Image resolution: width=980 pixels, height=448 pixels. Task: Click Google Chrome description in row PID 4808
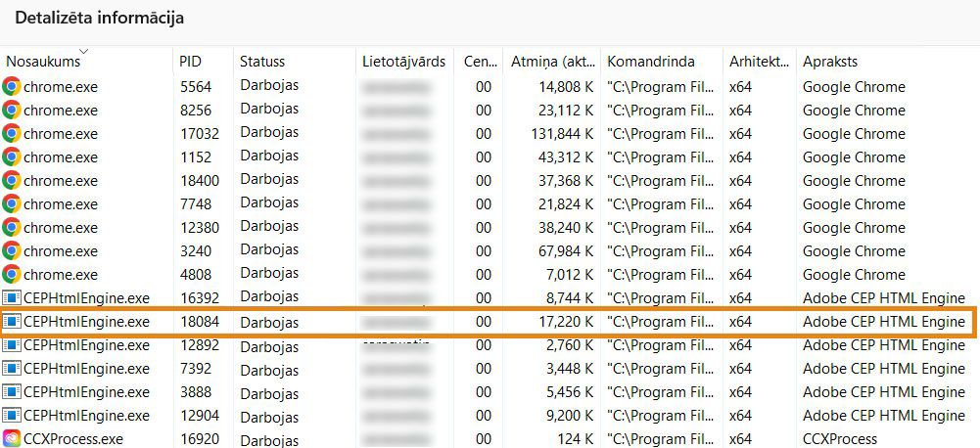tap(854, 274)
